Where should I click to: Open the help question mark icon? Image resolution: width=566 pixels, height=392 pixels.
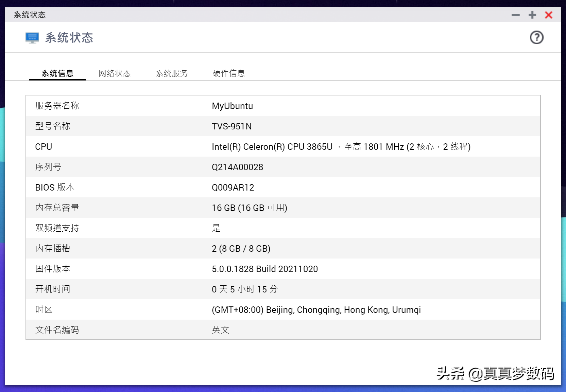click(536, 37)
